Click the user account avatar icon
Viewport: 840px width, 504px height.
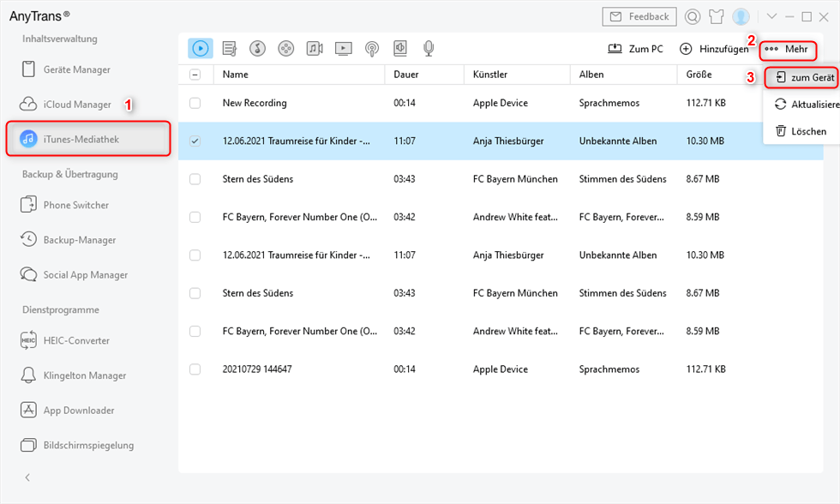point(741,17)
